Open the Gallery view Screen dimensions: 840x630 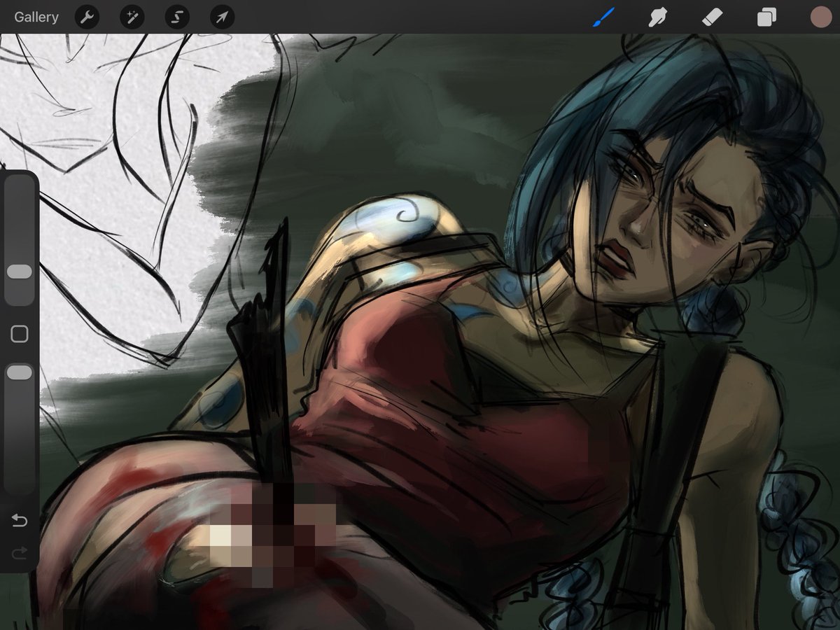[x=36, y=17]
